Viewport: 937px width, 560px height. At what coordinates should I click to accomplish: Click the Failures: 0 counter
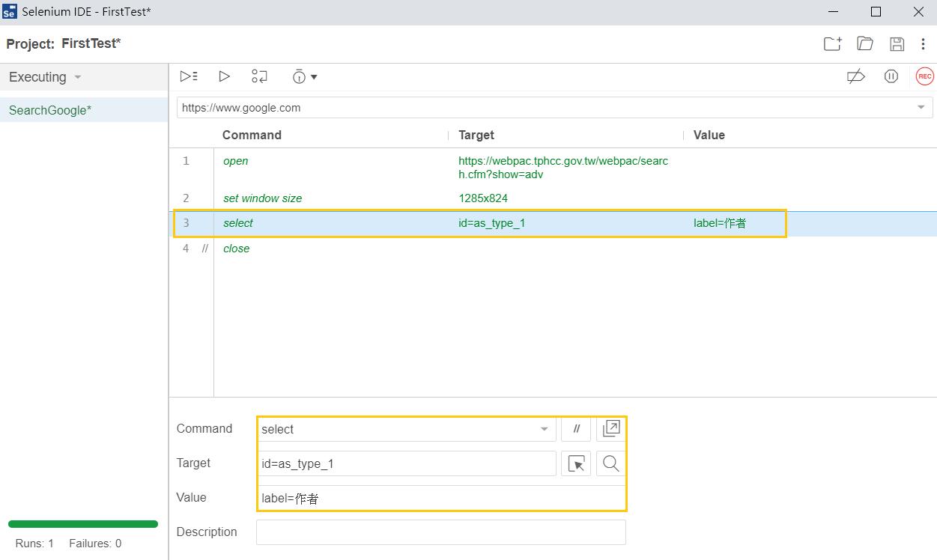[95, 544]
